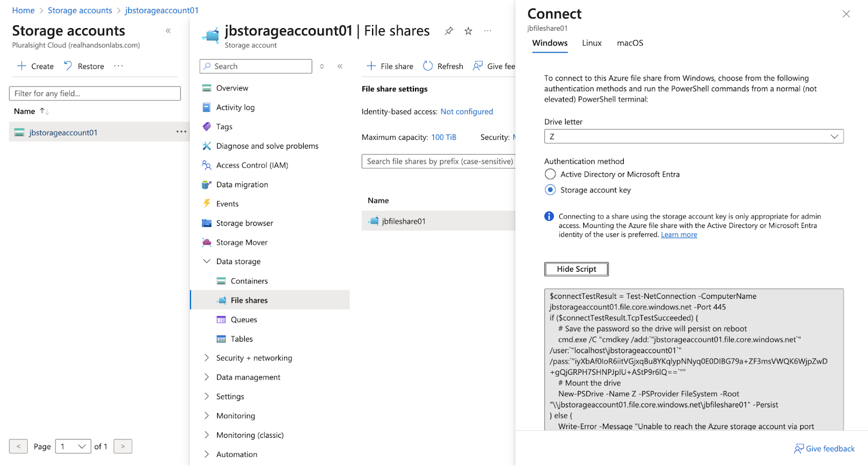Open Storage browser icon
Screen dimensions: 868x466
[206, 223]
